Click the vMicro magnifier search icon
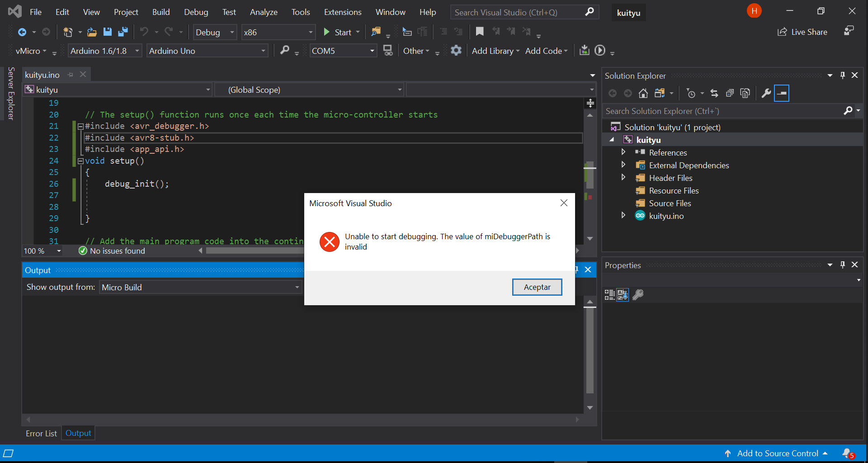868x463 pixels. pos(284,50)
